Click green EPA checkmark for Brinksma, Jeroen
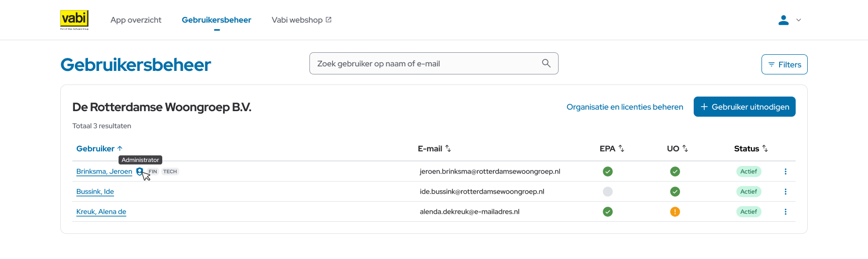The image size is (868, 259). coord(607,171)
